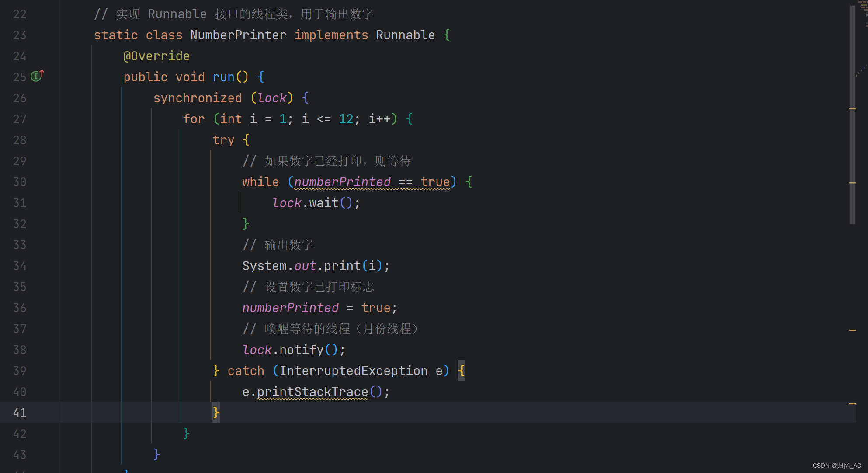Click the underlined numberPrinted condition in while
Image resolution: width=868 pixels, height=473 pixels.
click(x=342, y=182)
